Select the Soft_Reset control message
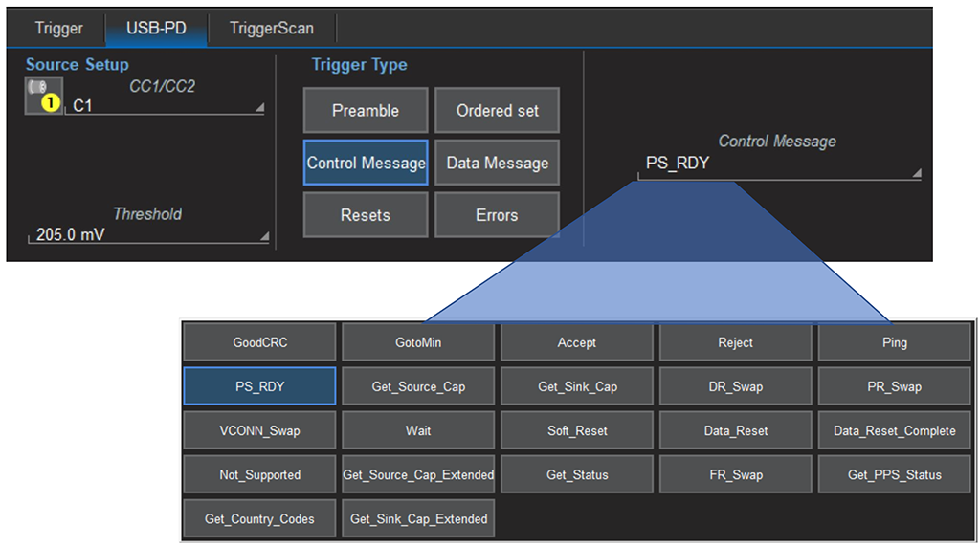Image resolution: width=980 pixels, height=547 pixels. click(x=577, y=430)
